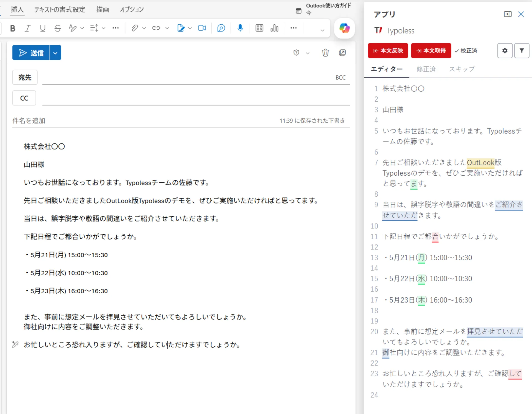The width and height of the screenshot is (532, 414).
Task: Click the 本文取得 button
Action: tap(431, 51)
